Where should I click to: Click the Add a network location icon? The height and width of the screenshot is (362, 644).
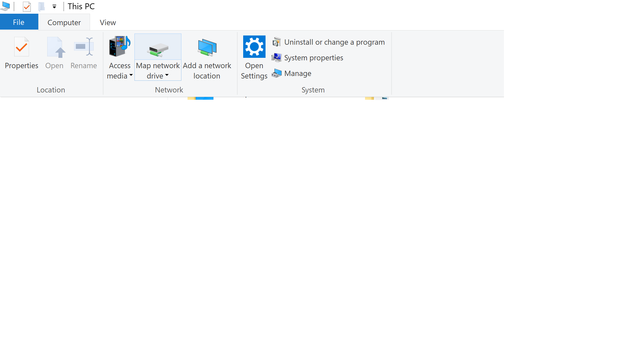pyautogui.click(x=207, y=47)
